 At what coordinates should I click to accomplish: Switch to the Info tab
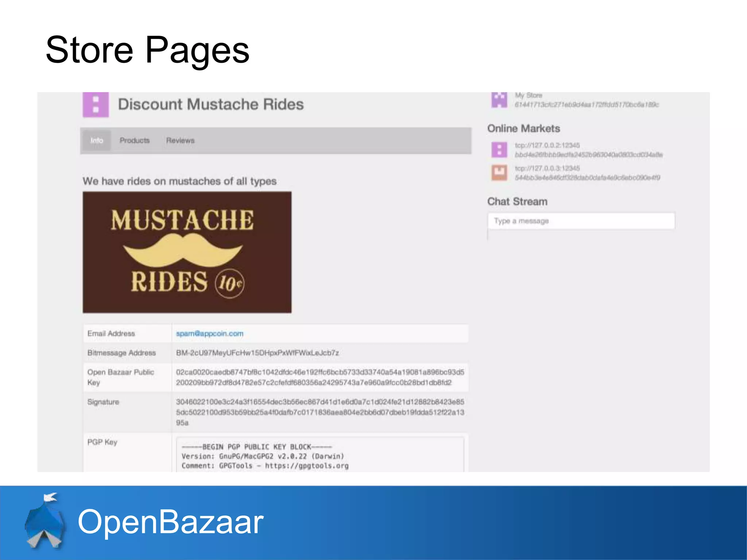97,140
